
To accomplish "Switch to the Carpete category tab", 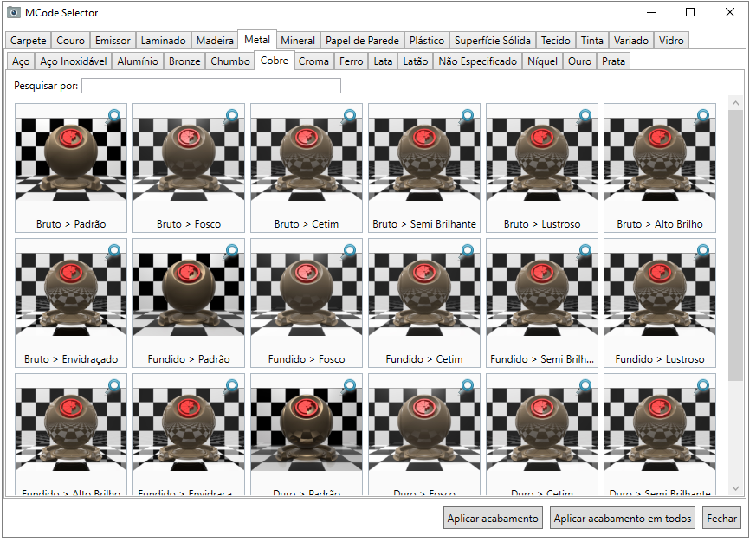I will (x=29, y=41).
